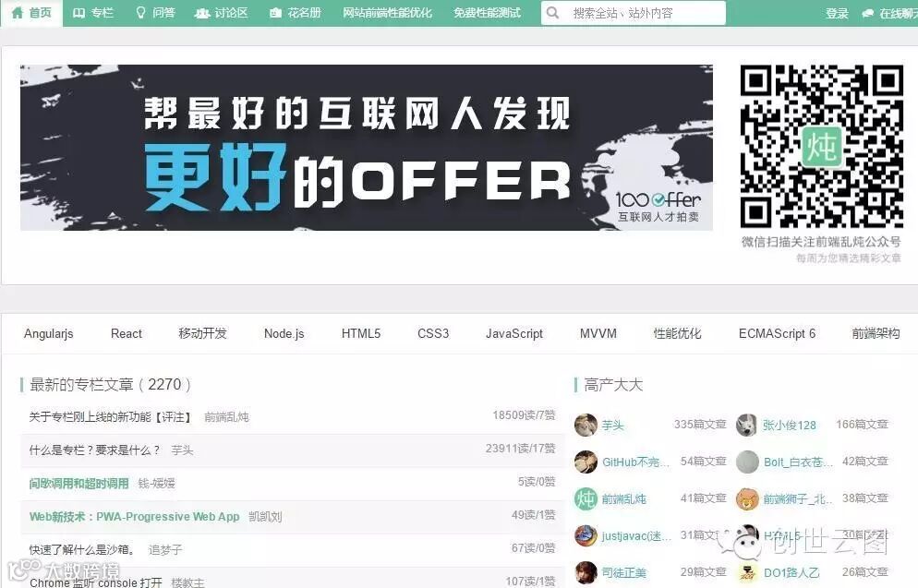Open DO1路人乙 profile link

(x=791, y=573)
